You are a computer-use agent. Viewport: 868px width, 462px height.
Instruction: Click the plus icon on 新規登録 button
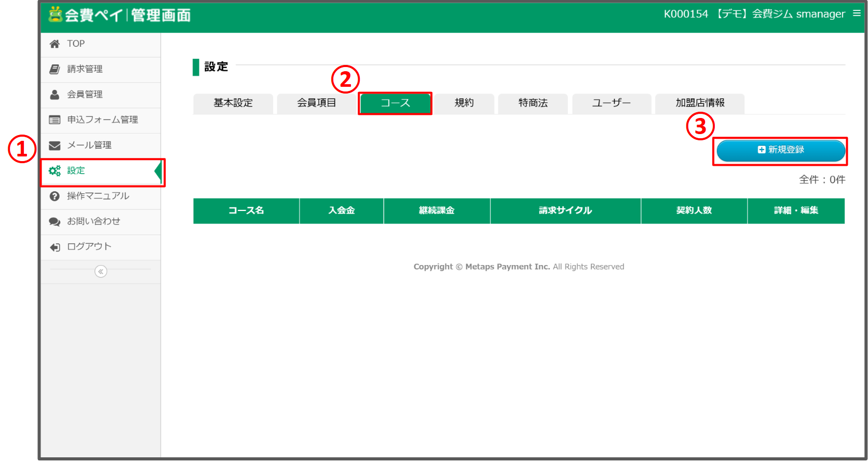762,150
